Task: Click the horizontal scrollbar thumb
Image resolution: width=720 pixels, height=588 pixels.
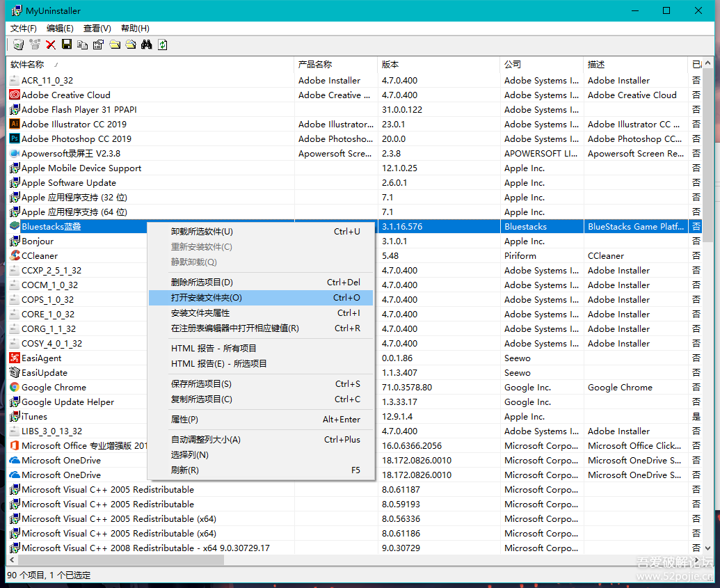Action: click(121, 560)
